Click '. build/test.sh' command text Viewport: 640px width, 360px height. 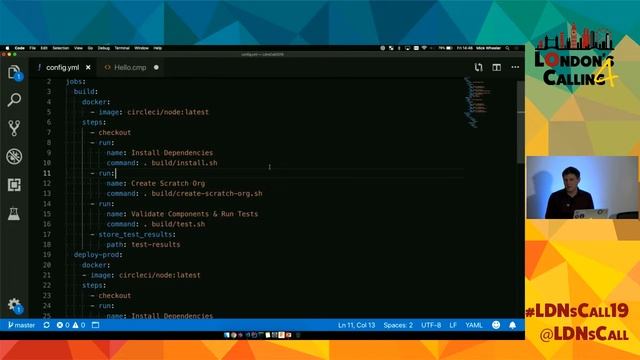(174, 224)
